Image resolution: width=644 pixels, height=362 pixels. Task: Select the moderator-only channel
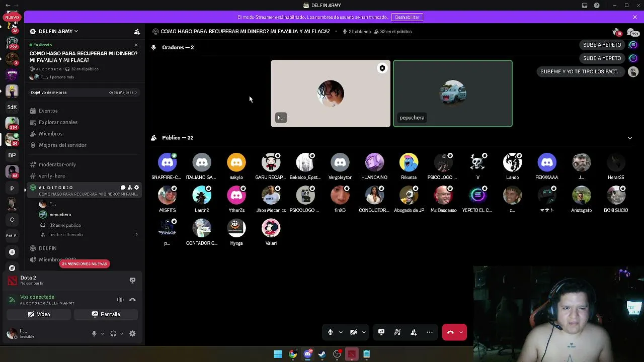point(57,164)
